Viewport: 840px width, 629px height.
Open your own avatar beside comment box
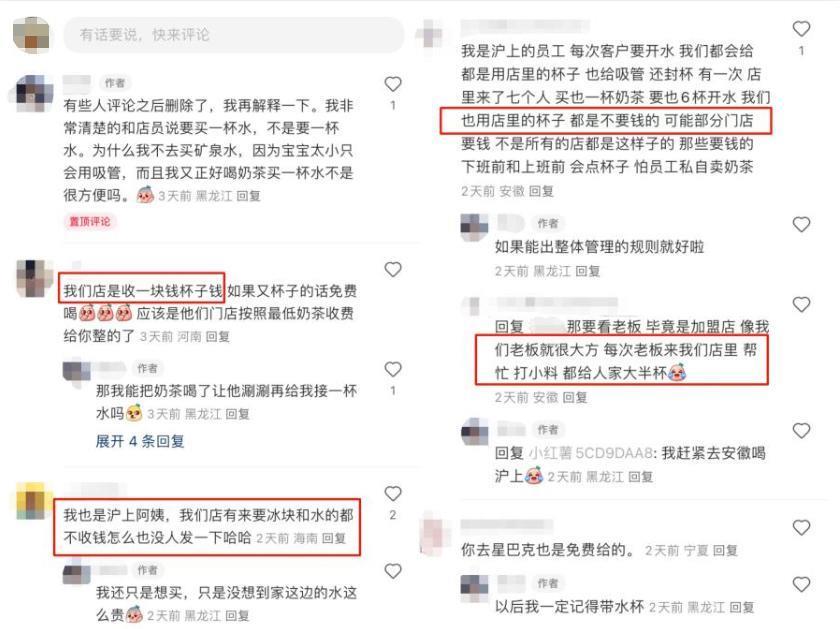(x=31, y=35)
